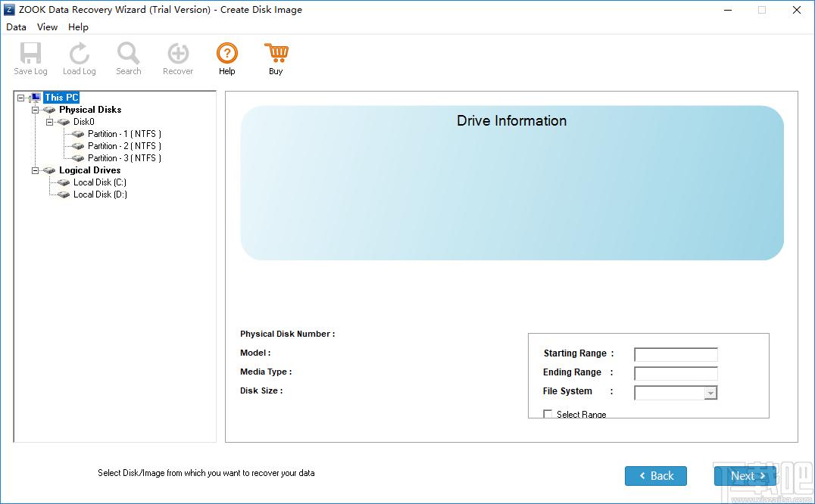Viewport: 815px width, 504px height.
Task: Minimize the ZOOK window
Action: point(728,10)
